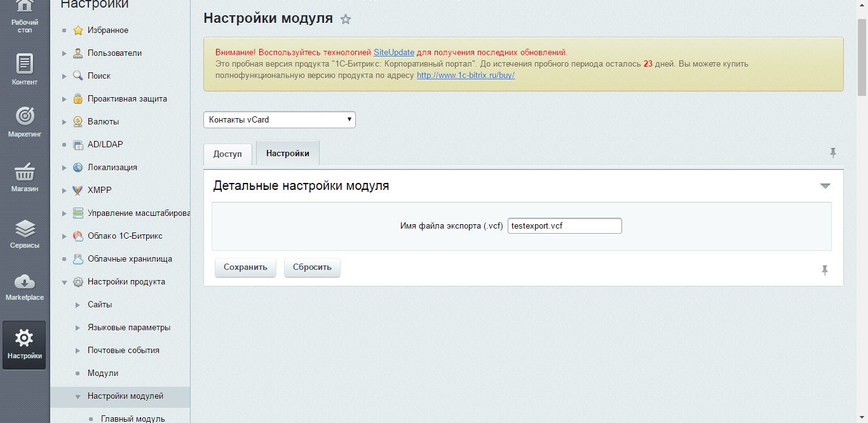Image resolution: width=868 pixels, height=423 pixels.
Task: Click the Проактивная защита lock icon
Action: click(78, 99)
